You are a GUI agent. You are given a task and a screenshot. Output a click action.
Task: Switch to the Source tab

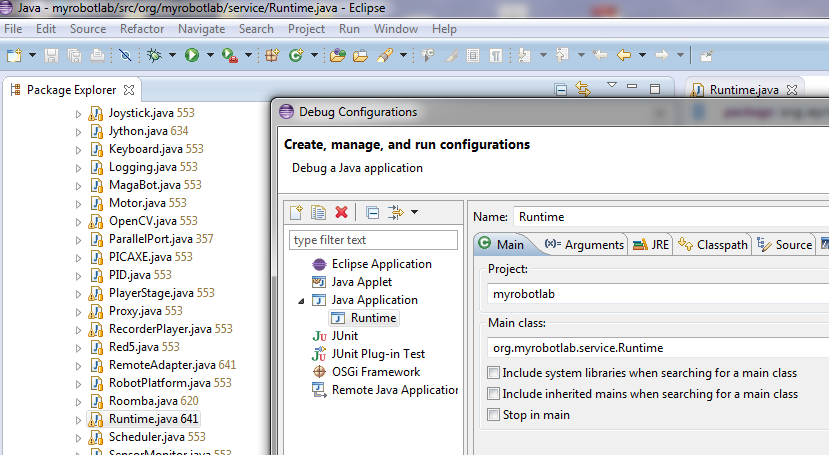click(785, 245)
